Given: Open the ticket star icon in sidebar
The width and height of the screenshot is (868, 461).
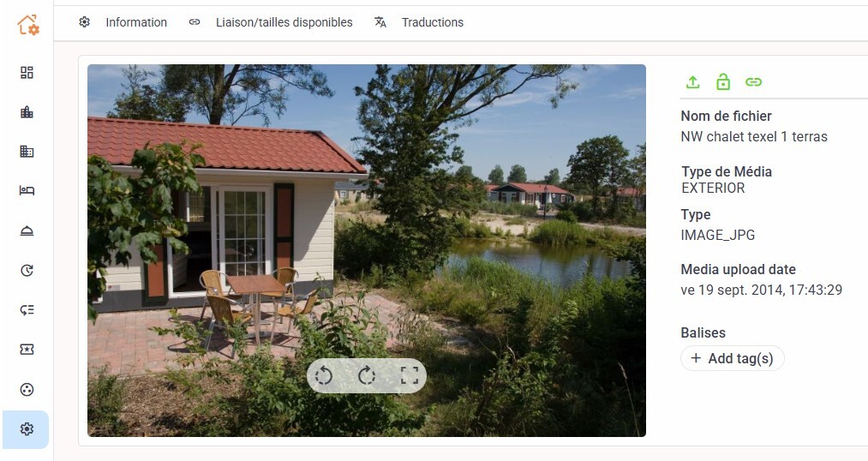Looking at the screenshot, I should pos(27,350).
